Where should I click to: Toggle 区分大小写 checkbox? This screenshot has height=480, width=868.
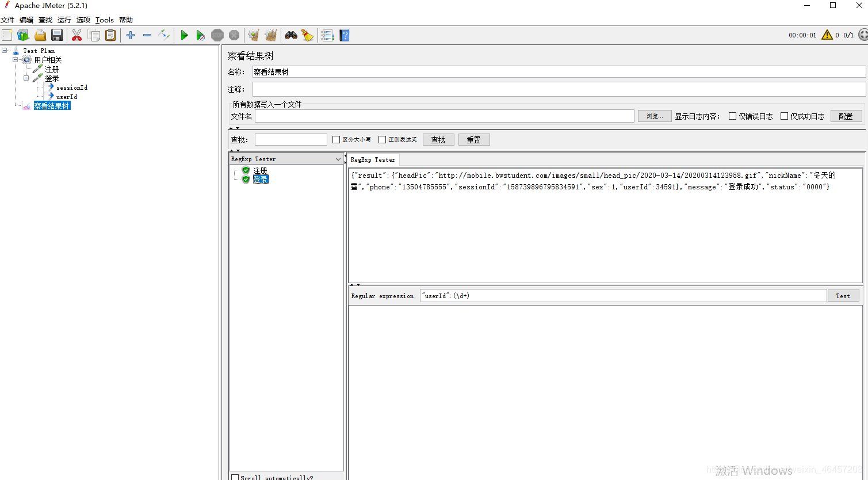[x=337, y=140]
